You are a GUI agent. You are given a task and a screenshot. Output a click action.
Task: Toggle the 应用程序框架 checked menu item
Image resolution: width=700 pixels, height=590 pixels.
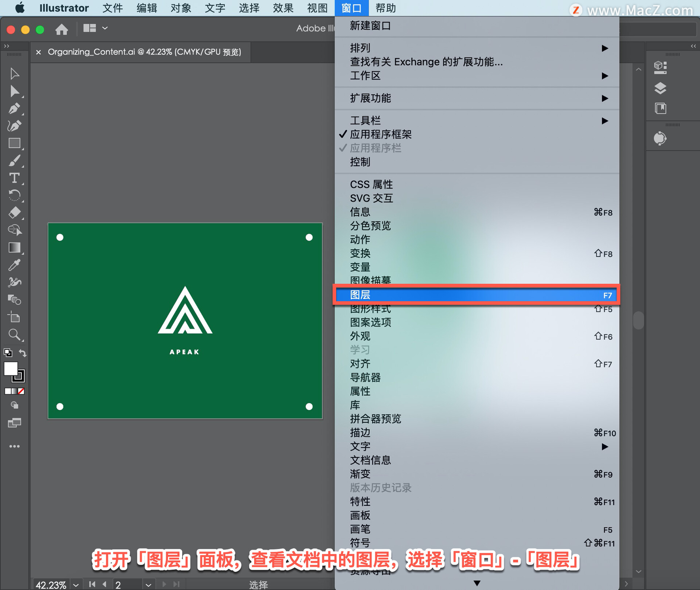(381, 134)
